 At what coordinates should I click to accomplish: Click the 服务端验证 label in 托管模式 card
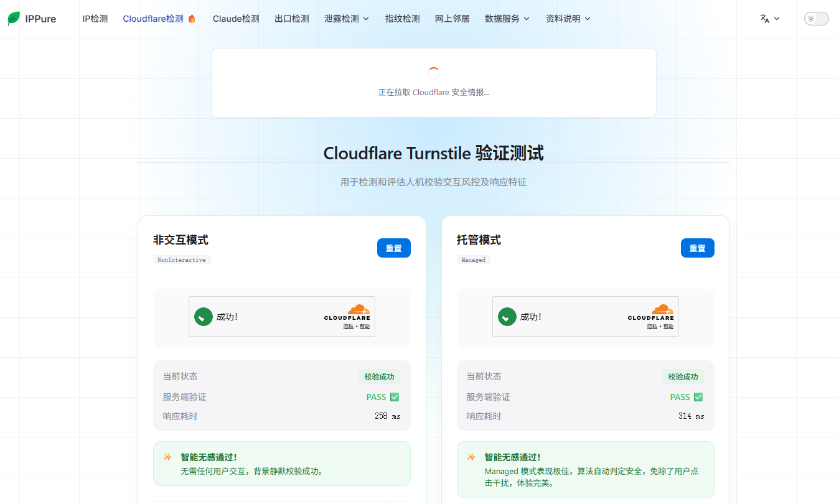(489, 397)
